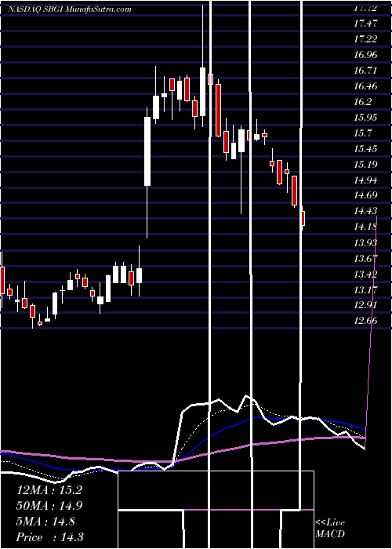Click the 50MA : 14.9 value text

(50, 506)
